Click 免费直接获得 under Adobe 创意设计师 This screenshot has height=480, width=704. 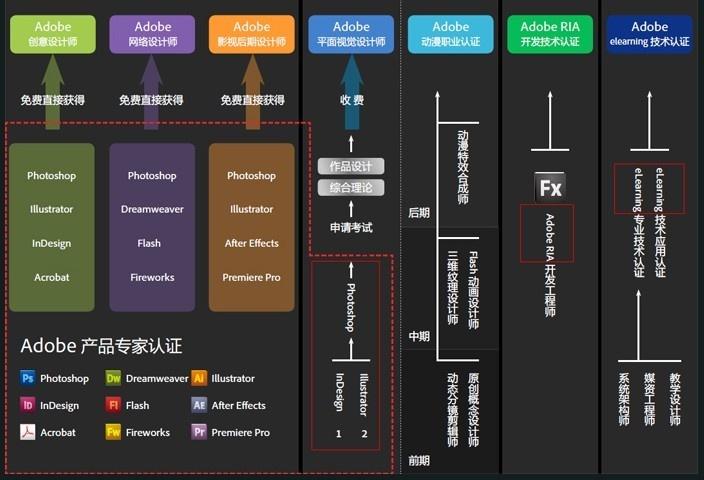(x=53, y=100)
